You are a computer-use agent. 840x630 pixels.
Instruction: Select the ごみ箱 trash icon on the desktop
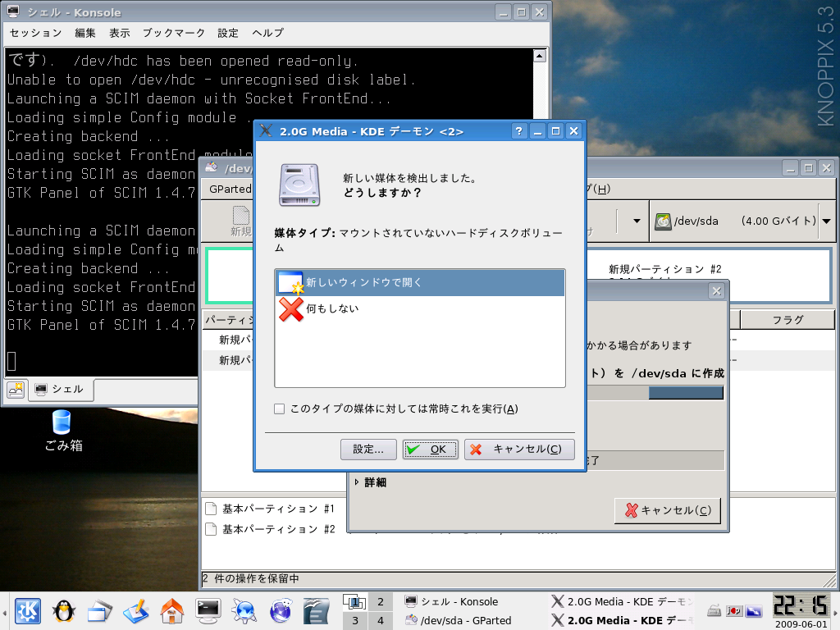pyautogui.click(x=62, y=430)
